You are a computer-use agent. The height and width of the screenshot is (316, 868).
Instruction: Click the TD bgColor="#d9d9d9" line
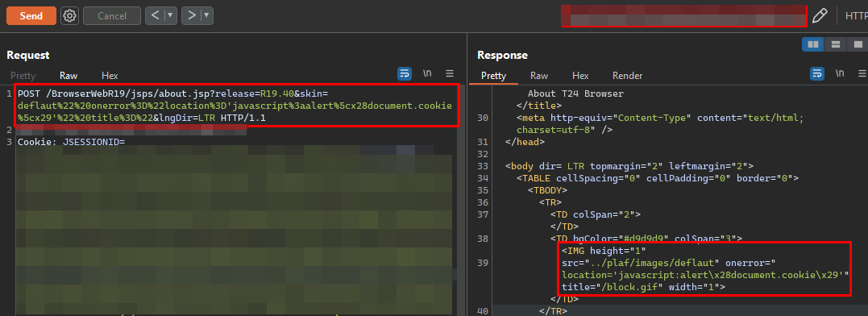[646, 239]
